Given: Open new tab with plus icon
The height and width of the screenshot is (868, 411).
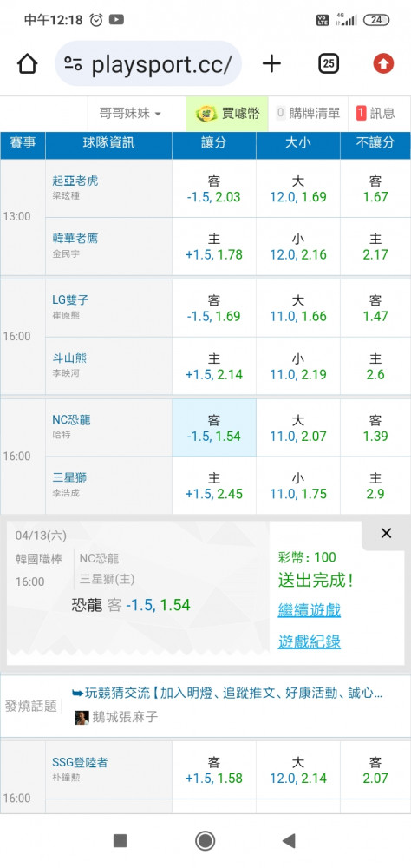Looking at the screenshot, I should [271, 64].
